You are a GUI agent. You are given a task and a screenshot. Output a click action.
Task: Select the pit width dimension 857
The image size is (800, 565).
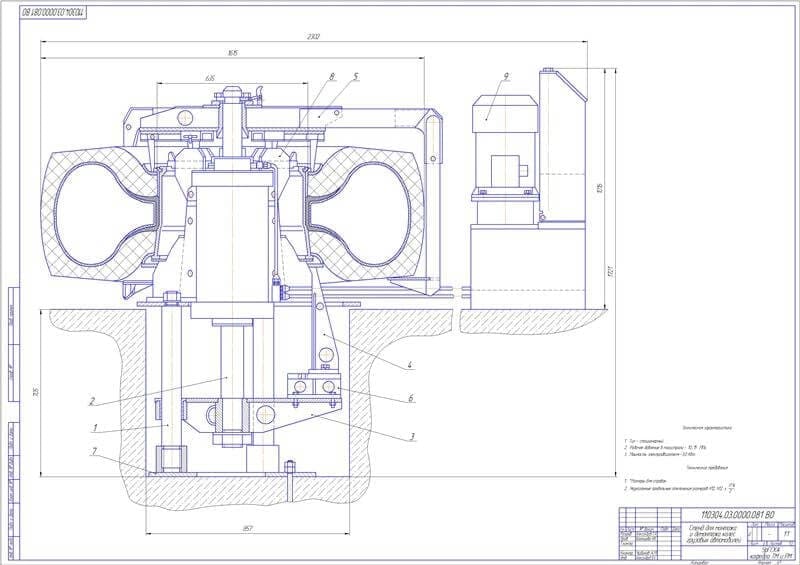tap(248, 528)
